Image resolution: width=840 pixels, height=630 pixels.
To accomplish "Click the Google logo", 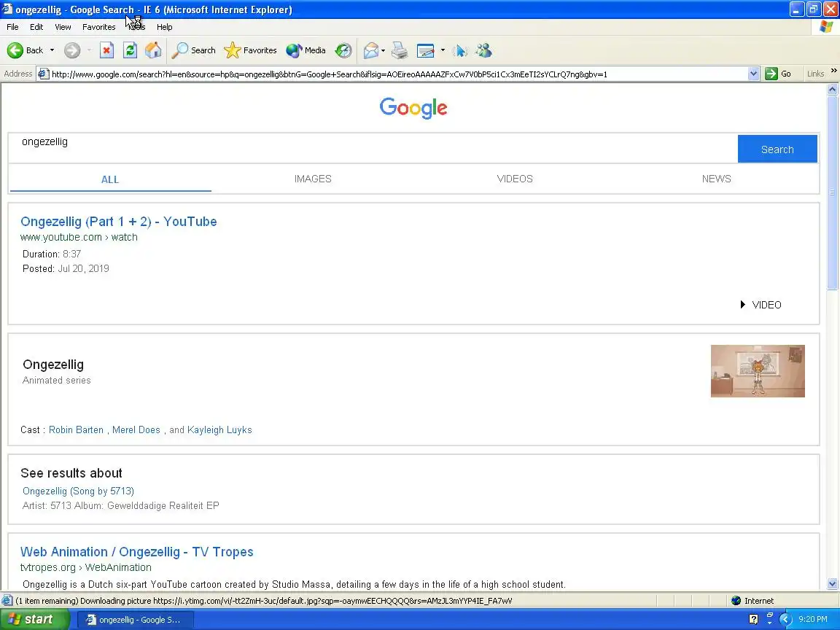I will coord(413,108).
